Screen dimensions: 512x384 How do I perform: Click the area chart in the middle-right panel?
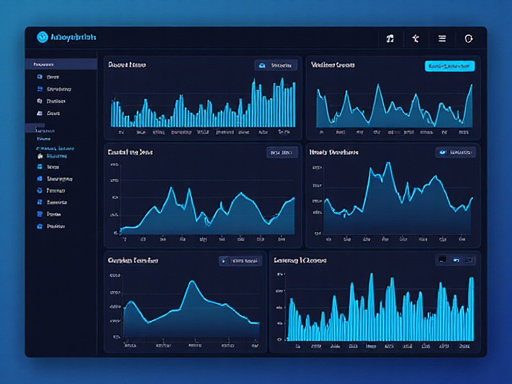pos(398,197)
